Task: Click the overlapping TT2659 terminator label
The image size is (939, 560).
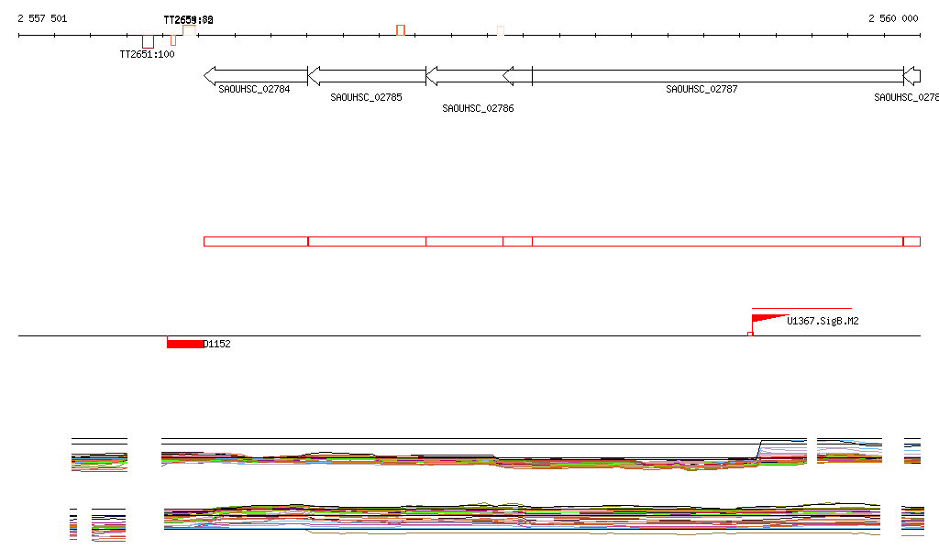Action: pyautogui.click(x=188, y=20)
